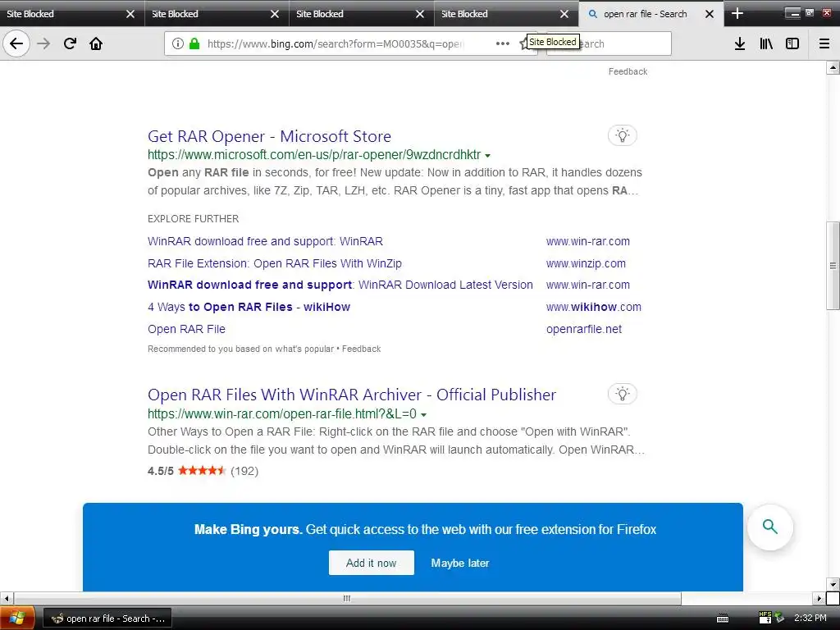Viewport: 840px width, 630px height.
Task: Click the 4.5/5 star rating
Action: [x=203, y=471]
